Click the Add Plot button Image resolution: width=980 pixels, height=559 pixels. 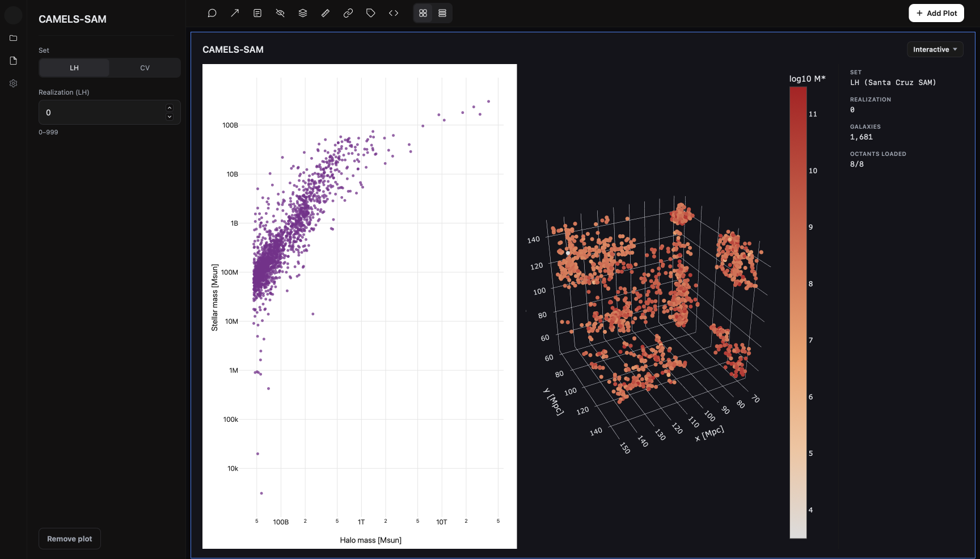point(936,13)
